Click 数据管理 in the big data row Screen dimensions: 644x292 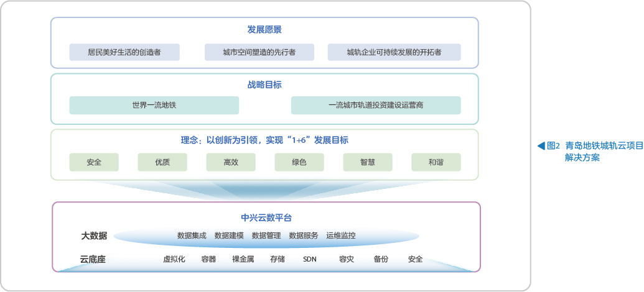[266, 236]
